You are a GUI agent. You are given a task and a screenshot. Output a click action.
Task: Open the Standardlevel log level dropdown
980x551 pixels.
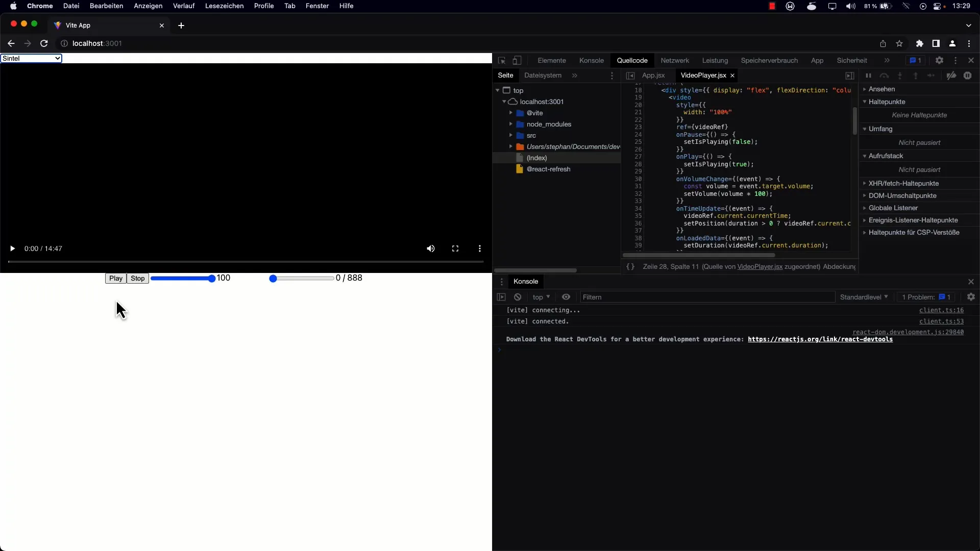coord(864,297)
